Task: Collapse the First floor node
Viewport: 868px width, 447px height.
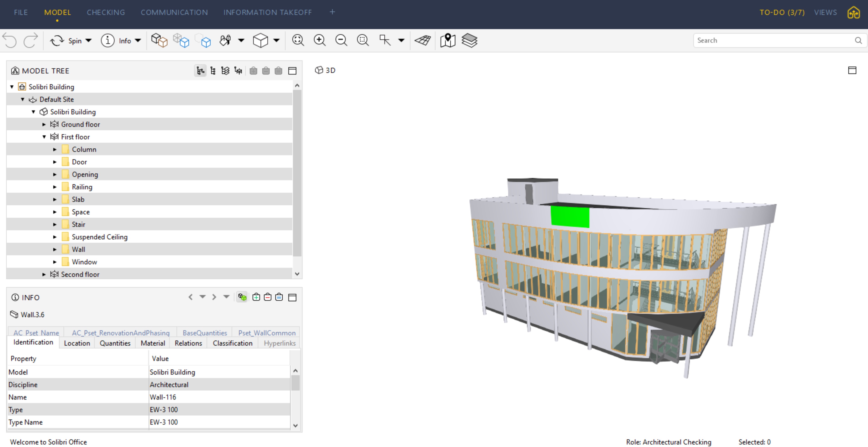Action: tap(44, 137)
